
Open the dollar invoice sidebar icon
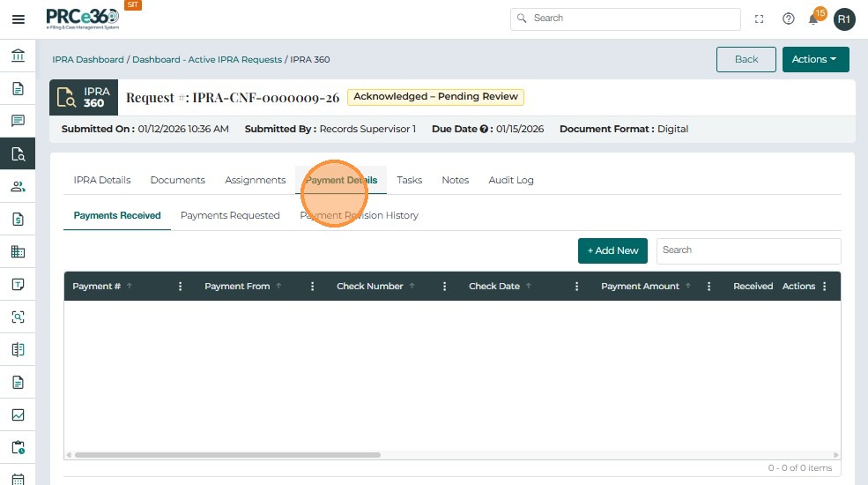[18, 220]
